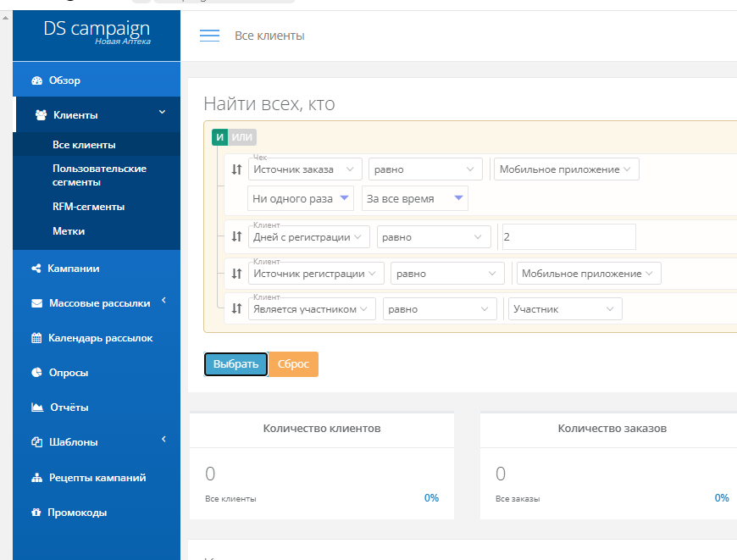Click the Кампании share icon
737x560 pixels.
click(x=36, y=269)
